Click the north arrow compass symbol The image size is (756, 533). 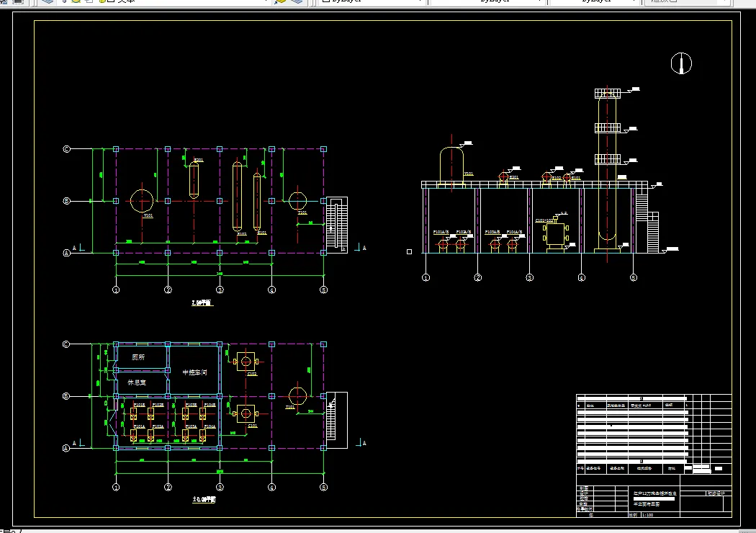[681, 63]
